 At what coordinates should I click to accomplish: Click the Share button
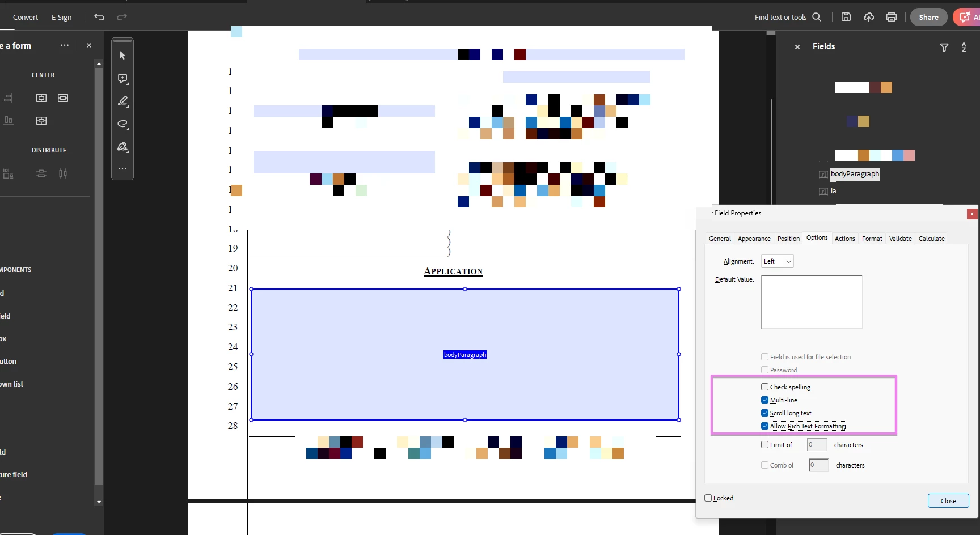[928, 17]
